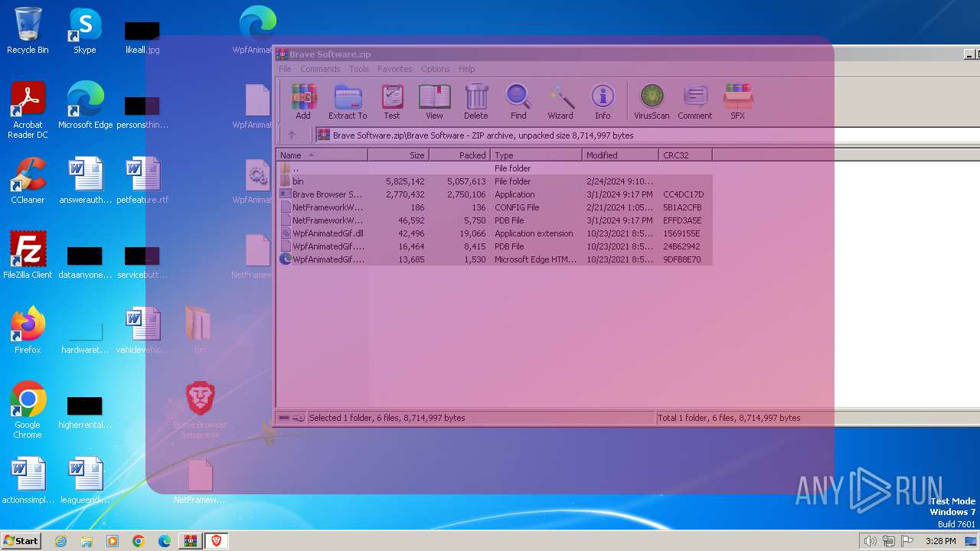Open the Tools menu

pyautogui.click(x=359, y=69)
